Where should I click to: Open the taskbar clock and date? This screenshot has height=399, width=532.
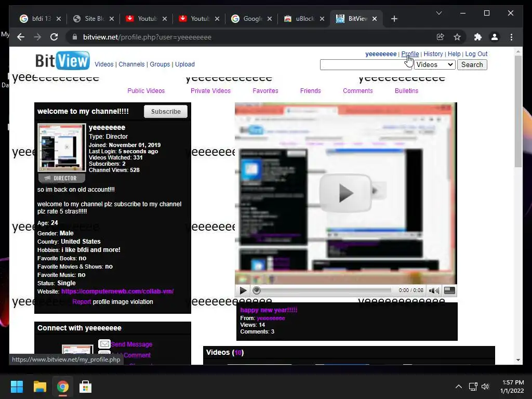(512, 387)
